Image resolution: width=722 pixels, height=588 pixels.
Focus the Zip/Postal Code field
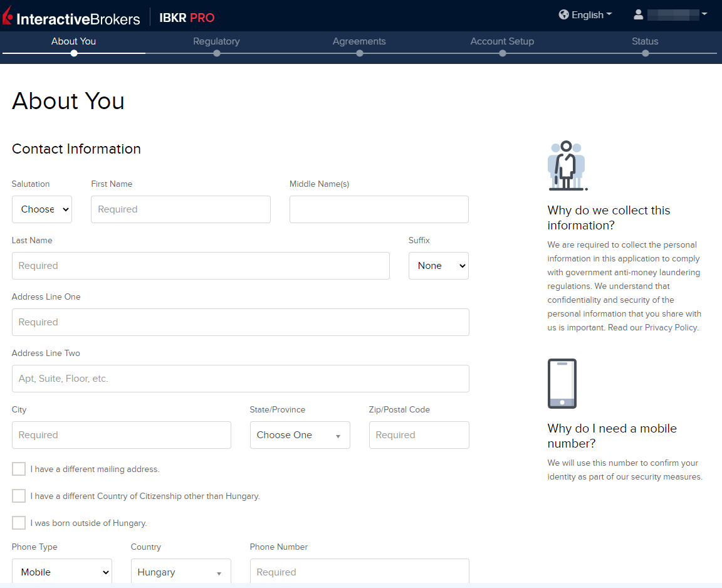419,435
